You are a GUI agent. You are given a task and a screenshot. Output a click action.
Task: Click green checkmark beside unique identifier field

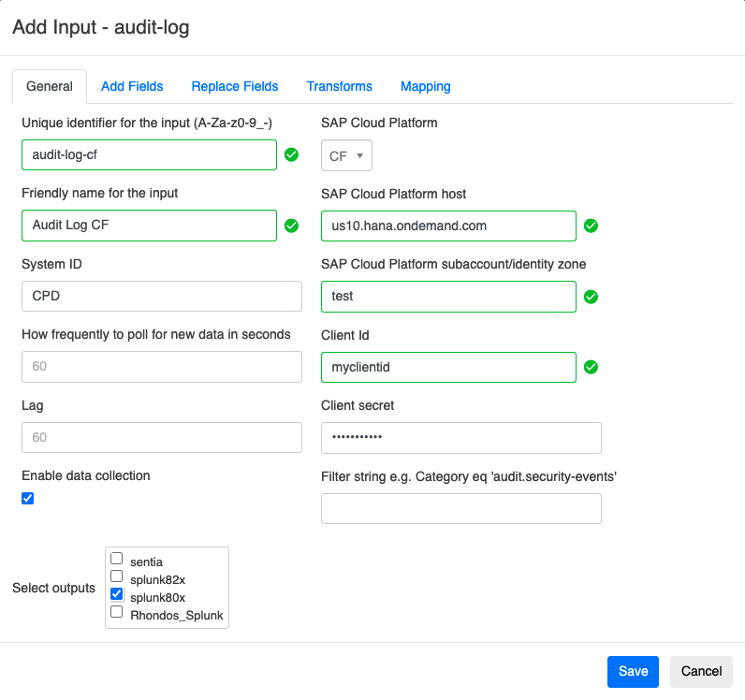pos(291,155)
